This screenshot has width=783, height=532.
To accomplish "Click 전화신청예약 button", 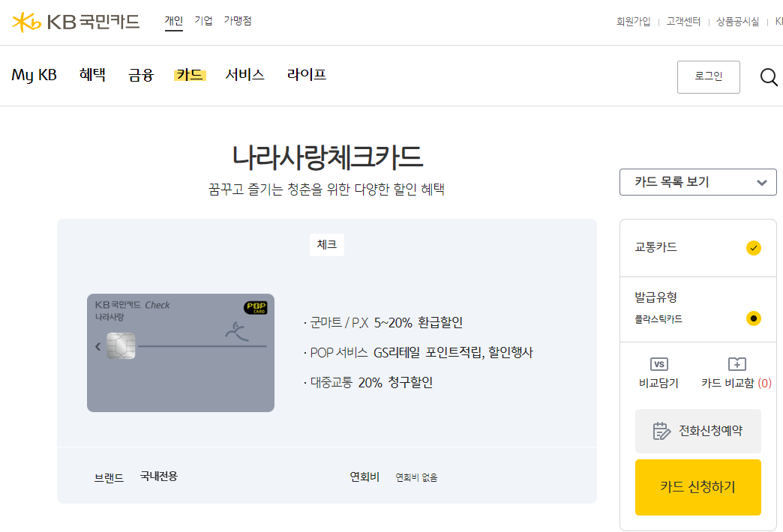I will coord(697,431).
